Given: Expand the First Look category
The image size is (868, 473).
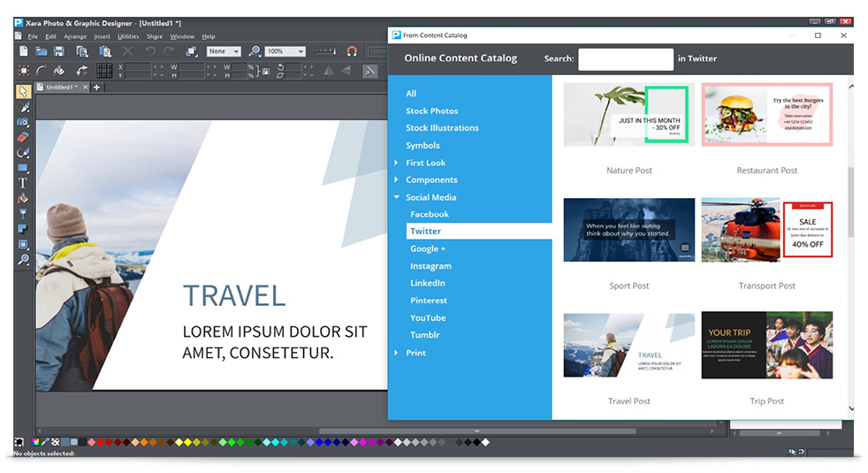Looking at the screenshot, I should point(425,163).
